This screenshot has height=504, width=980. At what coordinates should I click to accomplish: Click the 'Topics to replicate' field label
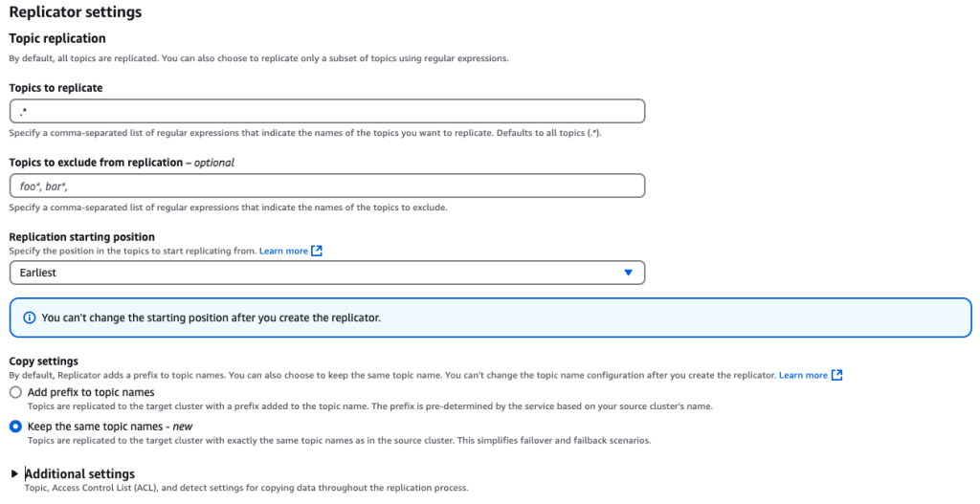[56, 88]
